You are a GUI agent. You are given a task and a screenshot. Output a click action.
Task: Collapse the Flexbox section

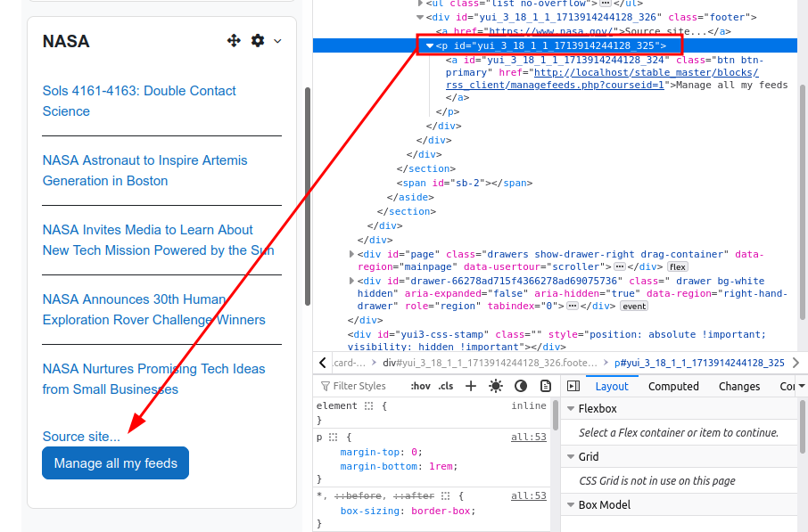571,408
